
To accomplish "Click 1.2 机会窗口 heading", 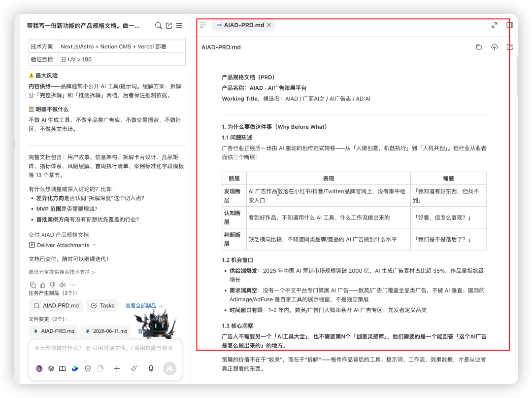I will click(237, 260).
